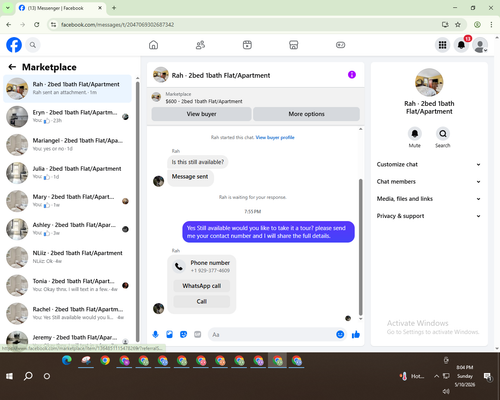Image resolution: width=500 pixels, height=400 pixels.
Task: Open the Reels video icon
Action: pos(247,45)
